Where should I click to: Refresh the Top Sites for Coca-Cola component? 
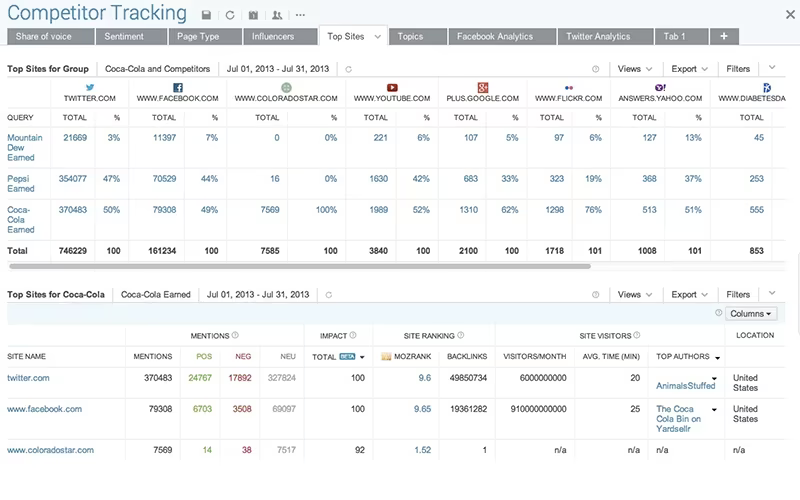tap(329, 294)
